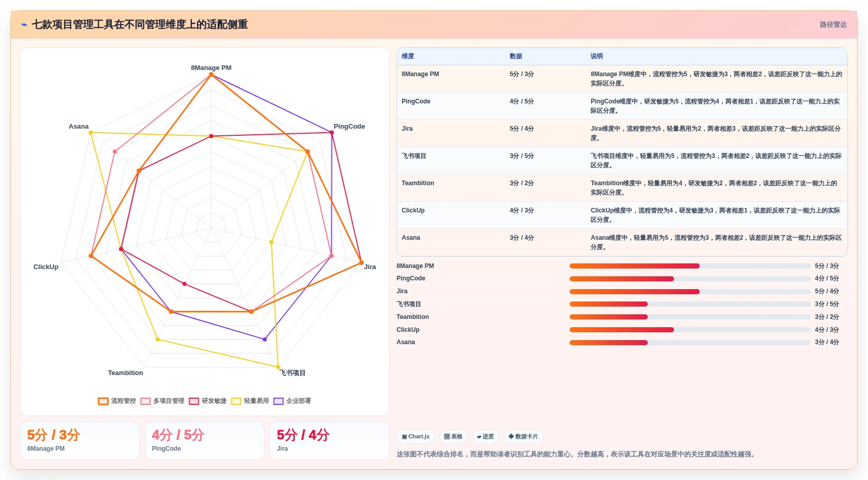
Task: Click the ClickUp radar axis label
Action: click(46, 267)
